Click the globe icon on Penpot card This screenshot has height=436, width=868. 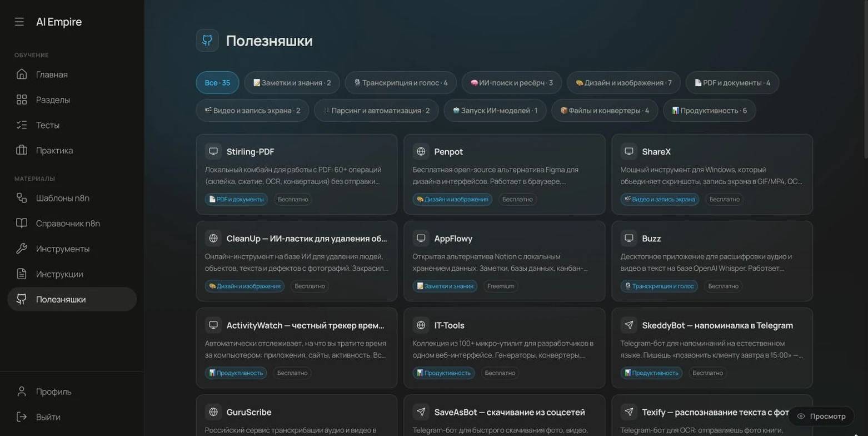coord(421,151)
